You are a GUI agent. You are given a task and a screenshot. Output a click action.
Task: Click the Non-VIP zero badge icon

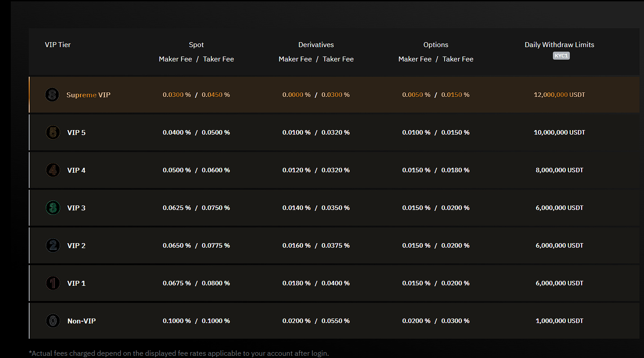pos(53,321)
